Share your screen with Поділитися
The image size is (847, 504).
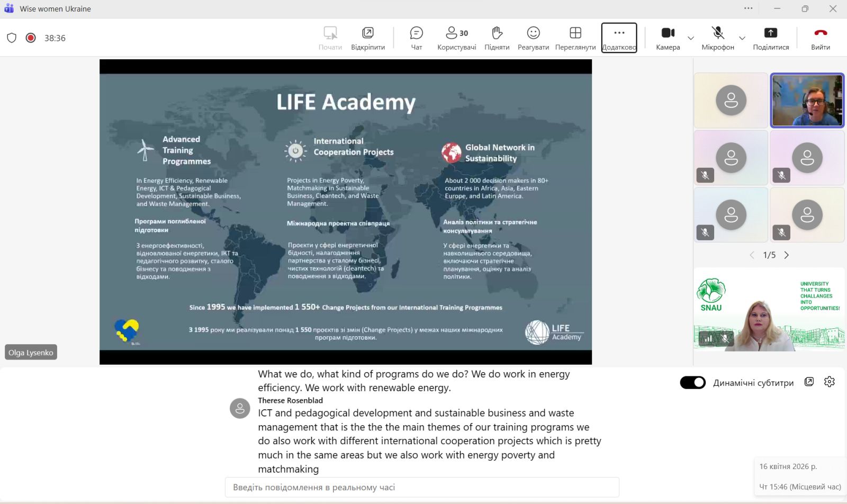(x=770, y=38)
